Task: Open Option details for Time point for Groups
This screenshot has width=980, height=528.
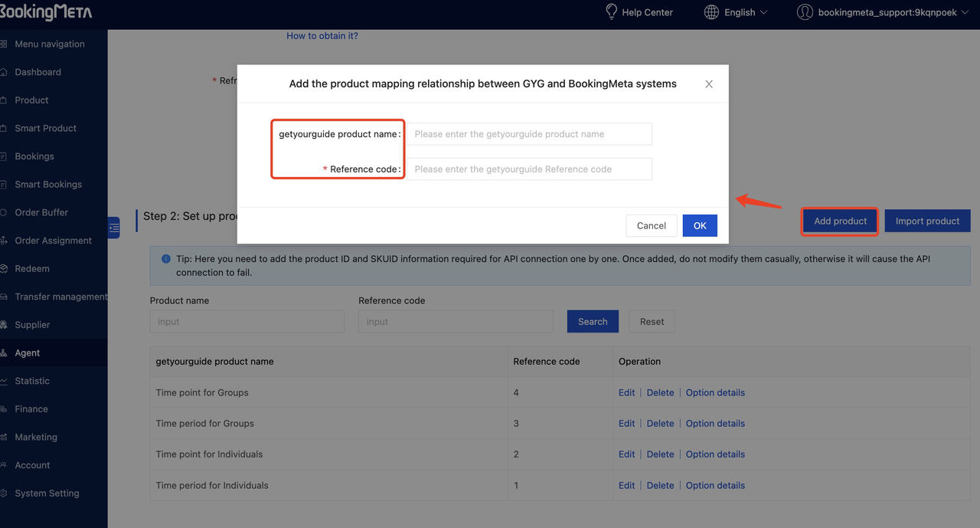Action: pyautogui.click(x=715, y=392)
